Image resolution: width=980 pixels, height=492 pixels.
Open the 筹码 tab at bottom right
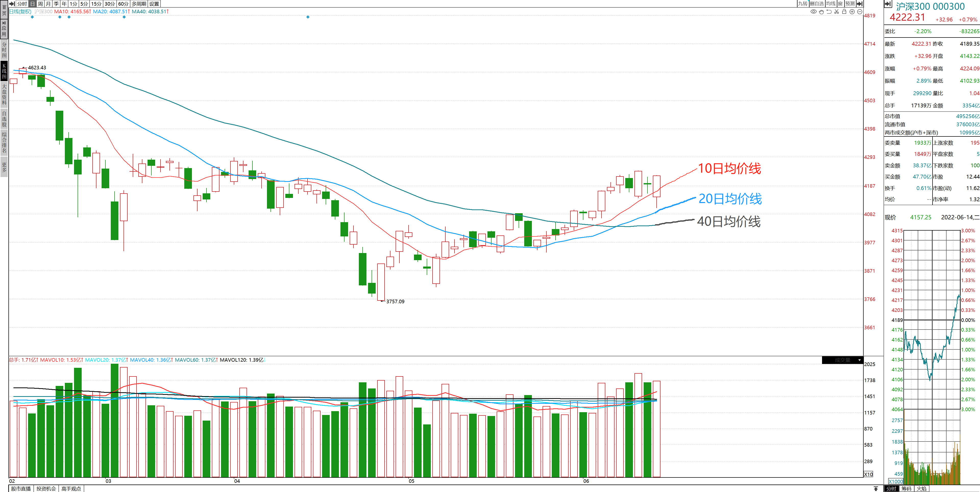coord(906,489)
